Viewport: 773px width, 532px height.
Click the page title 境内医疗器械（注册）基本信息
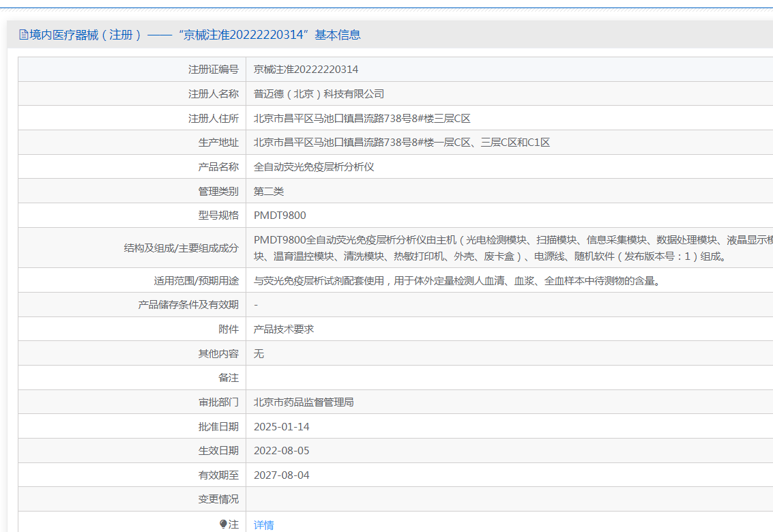[x=190, y=35]
